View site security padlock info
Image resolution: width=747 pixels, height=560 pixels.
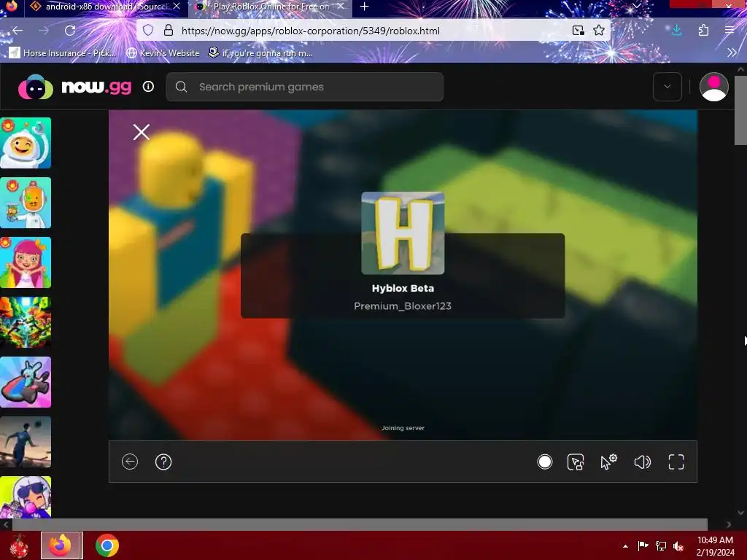169,31
